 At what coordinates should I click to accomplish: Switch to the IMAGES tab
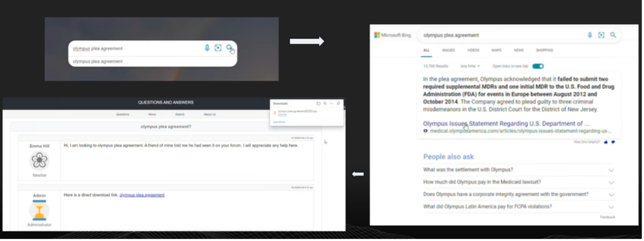[x=448, y=50]
